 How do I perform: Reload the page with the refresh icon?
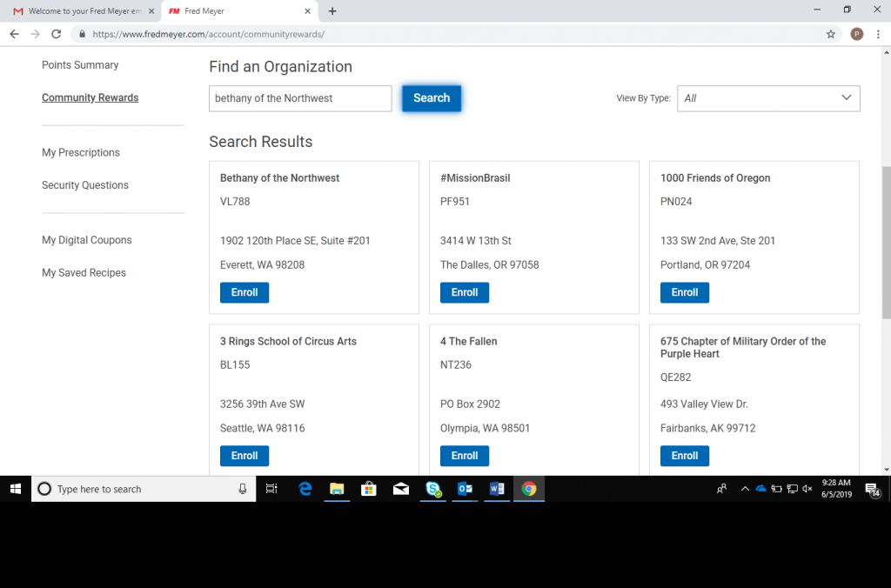[x=57, y=34]
